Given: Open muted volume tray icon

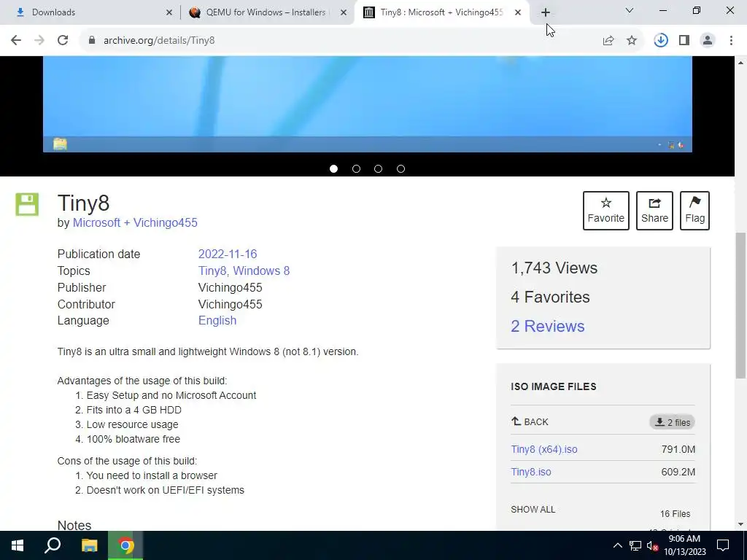Looking at the screenshot, I should [652, 545].
